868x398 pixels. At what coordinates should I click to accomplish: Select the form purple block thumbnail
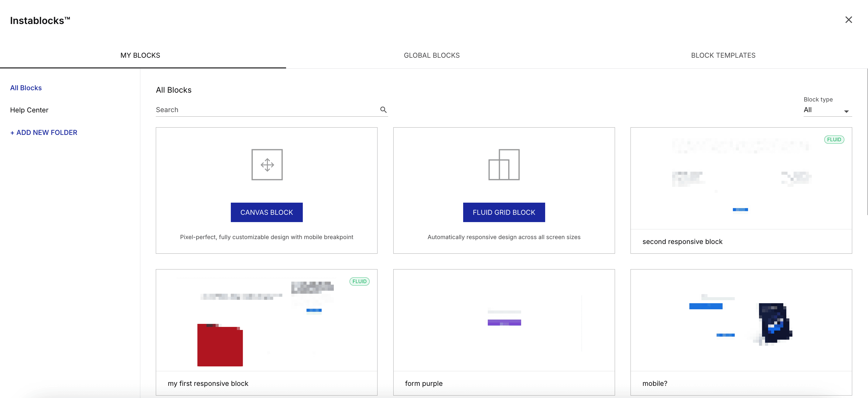(504, 320)
